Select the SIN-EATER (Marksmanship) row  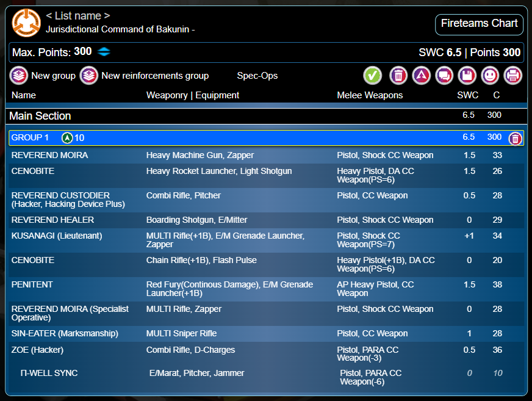(x=267, y=334)
